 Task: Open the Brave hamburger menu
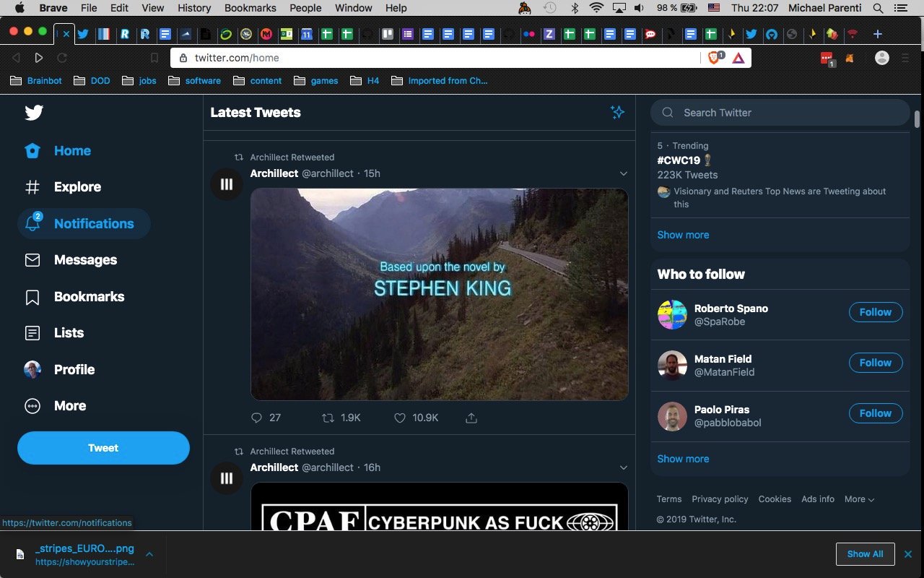905,58
